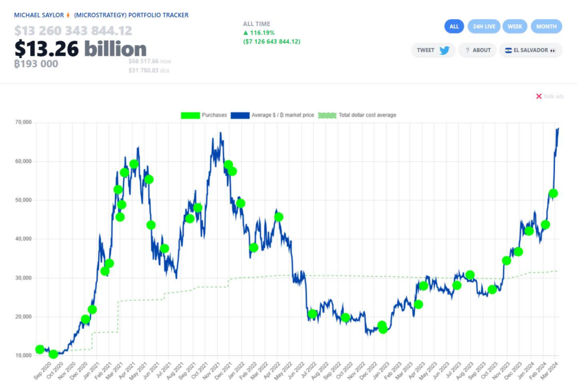The image size is (577, 392).
Task: Click the "$31 780.83 dca" text
Action: click(x=149, y=70)
